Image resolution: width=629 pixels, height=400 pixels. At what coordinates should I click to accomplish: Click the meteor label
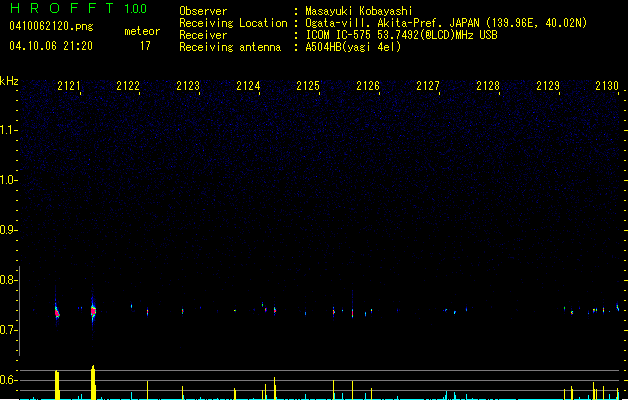[x=142, y=31]
